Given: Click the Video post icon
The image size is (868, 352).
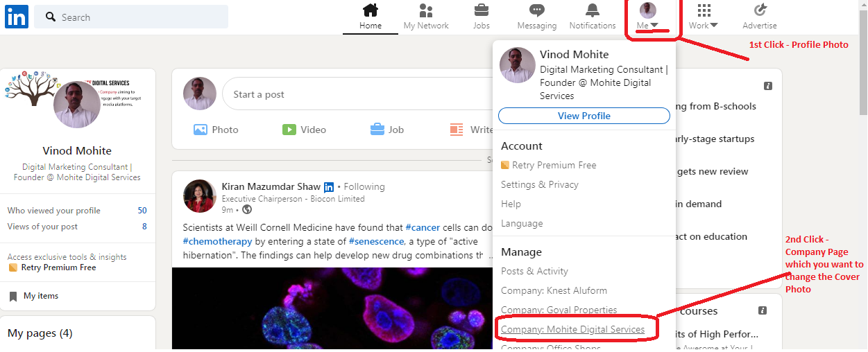Looking at the screenshot, I should point(289,130).
